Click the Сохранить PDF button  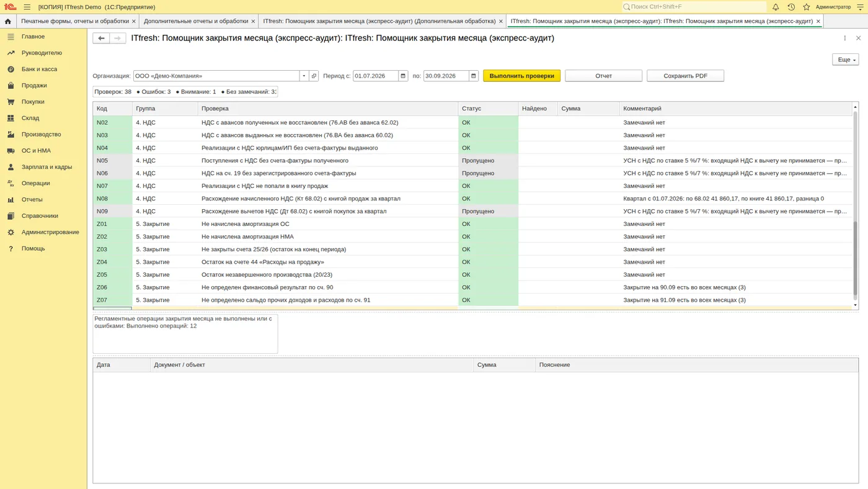(686, 76)
